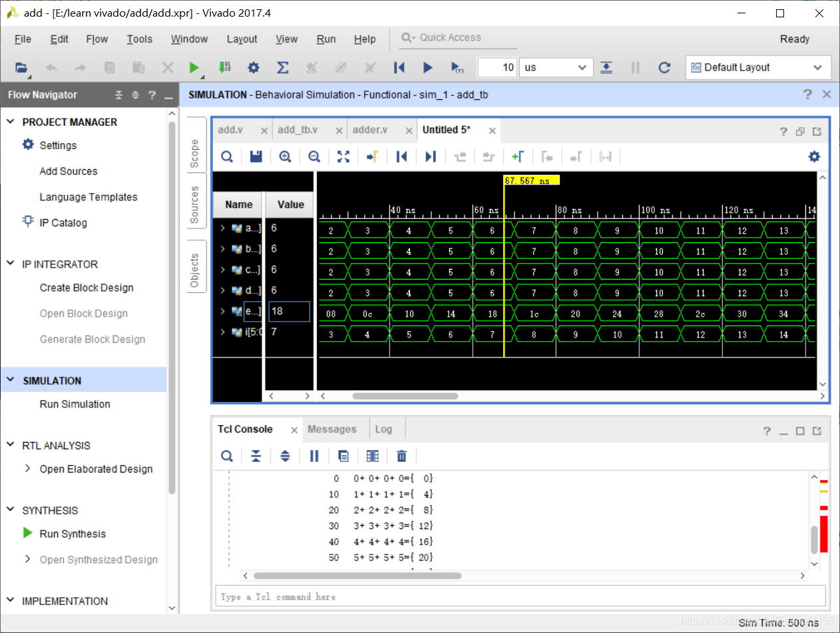Click the simulation run time value field

coord(497,67)
